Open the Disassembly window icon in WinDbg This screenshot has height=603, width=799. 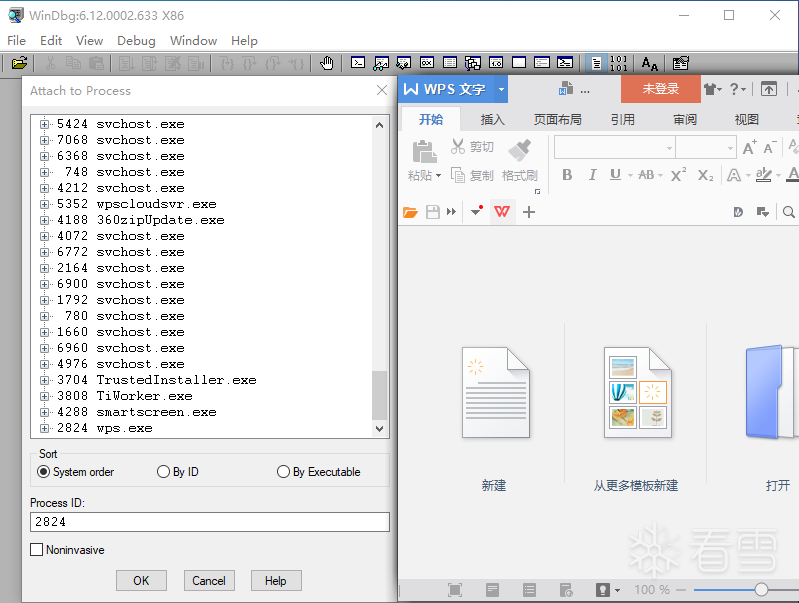coord(496,63)
